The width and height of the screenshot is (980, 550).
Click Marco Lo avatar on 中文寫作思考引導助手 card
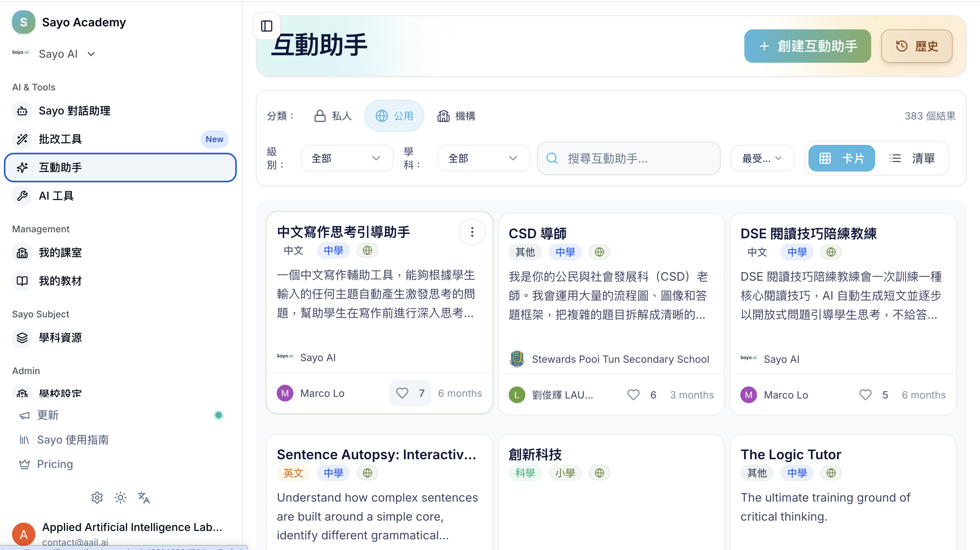pyautogui.click(x=285, y=393)
